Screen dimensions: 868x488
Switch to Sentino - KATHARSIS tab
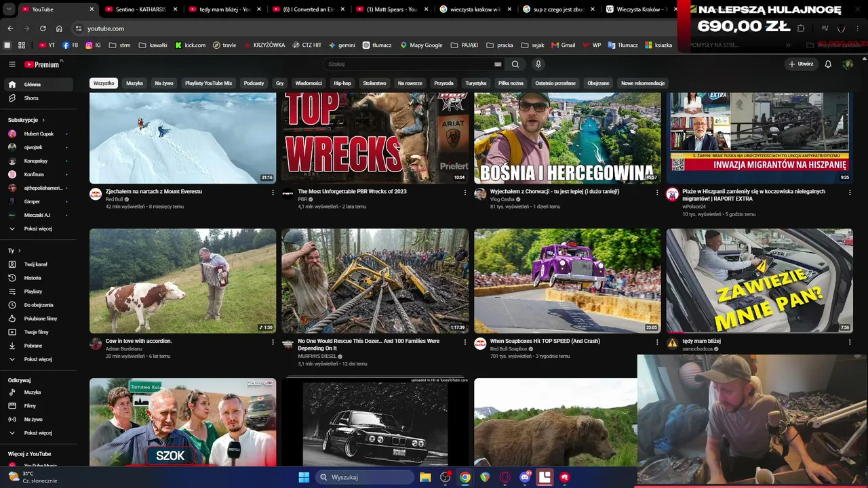[x=140, y=9]
